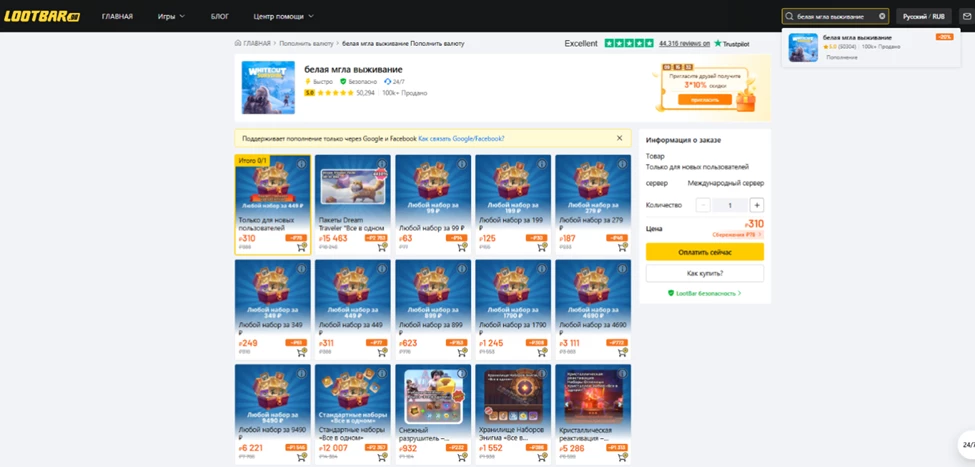975x467 pixels.
Task: Add 'Любой набор за 349' to cart
Action: click(x=302, y=351)
